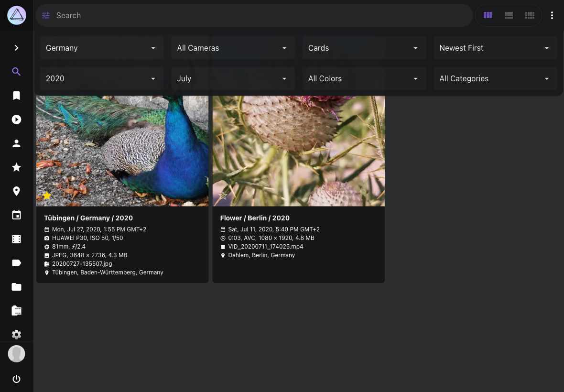
Task: Open the Calendar section
Action: 17,215
